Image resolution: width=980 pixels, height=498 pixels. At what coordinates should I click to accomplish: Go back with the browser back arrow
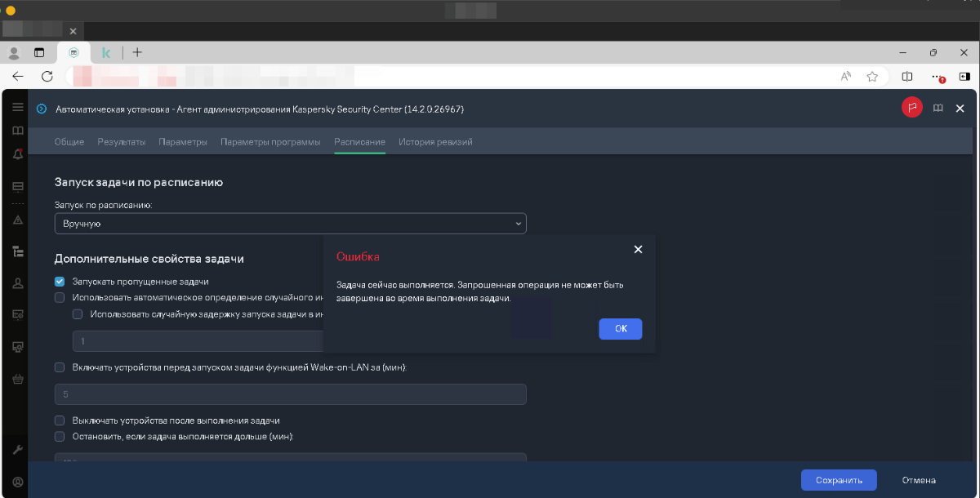pos(18,76)
